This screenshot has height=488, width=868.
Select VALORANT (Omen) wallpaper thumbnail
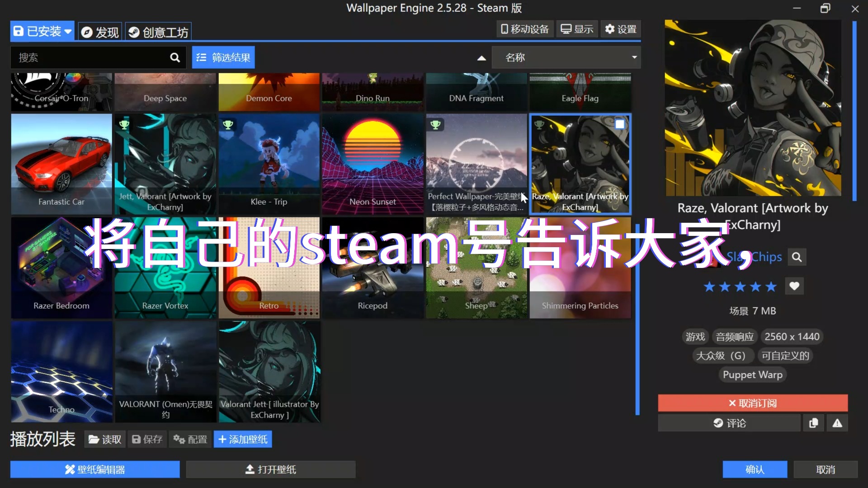[x=165, y=372]
